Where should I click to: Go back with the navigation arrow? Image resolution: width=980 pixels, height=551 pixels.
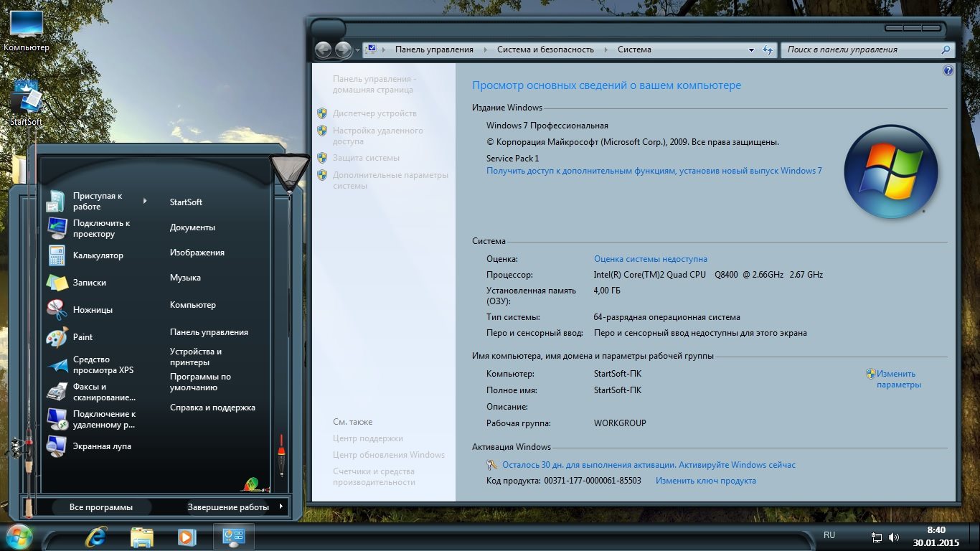(323, 50)
